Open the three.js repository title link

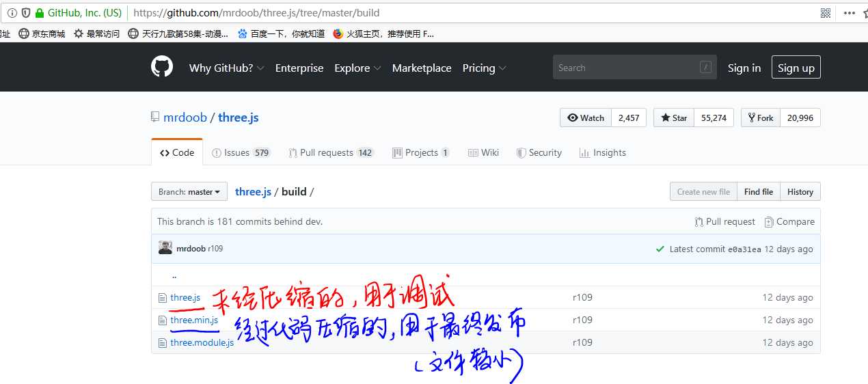[239, 118]
